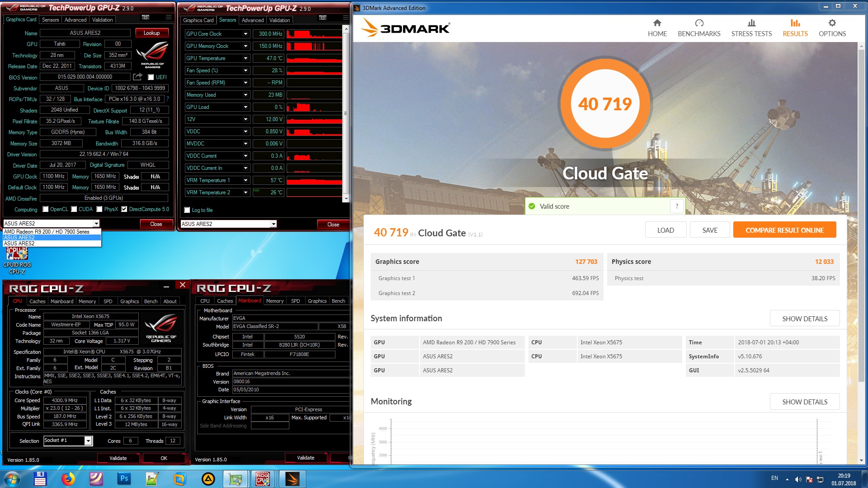868x488 pixels.
Task: Expand the VRM Temperature 1 sensor dropdown
Action: (246, 180)
